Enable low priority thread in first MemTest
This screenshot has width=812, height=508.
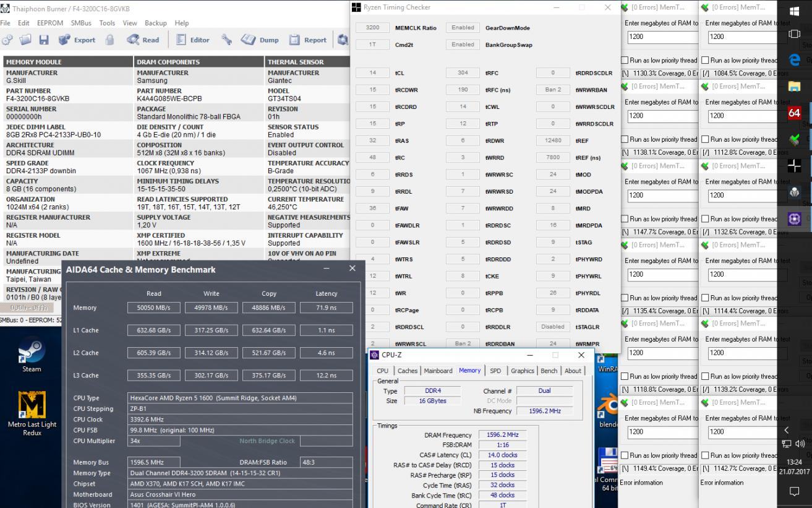click(625, 61)
